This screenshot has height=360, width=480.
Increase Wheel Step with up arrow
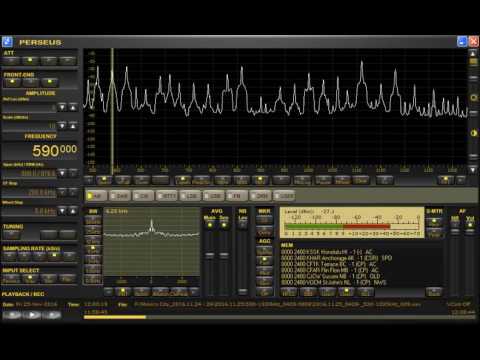click(73, 211)
